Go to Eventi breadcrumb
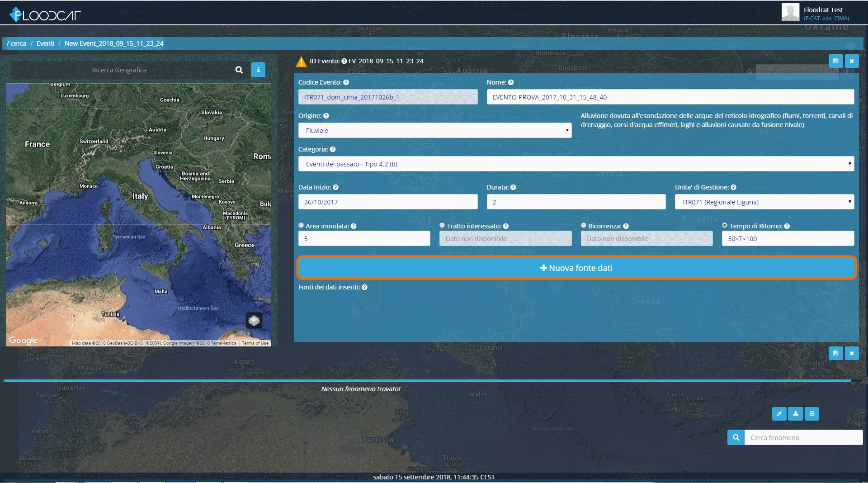The width and height of the screenshot is (868, 483). (x=45, y=43)
